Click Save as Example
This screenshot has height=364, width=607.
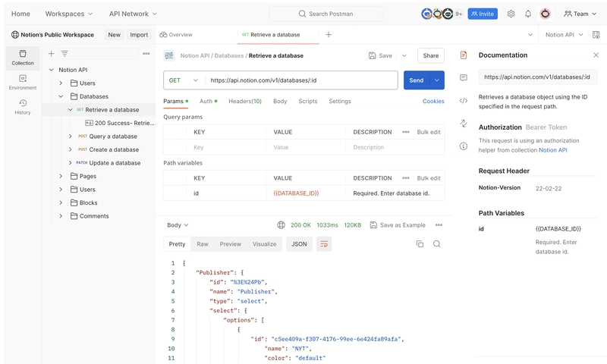tap(398, 225)
